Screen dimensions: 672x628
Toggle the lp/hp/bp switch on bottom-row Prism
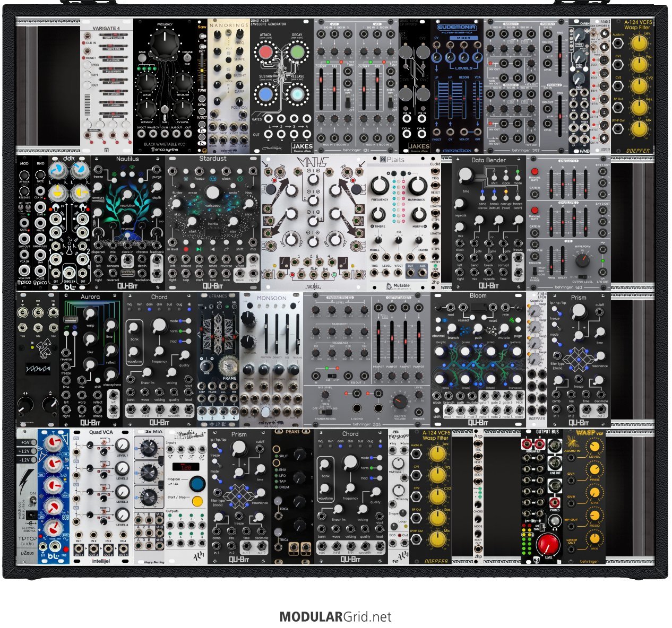tap(214, 446)
